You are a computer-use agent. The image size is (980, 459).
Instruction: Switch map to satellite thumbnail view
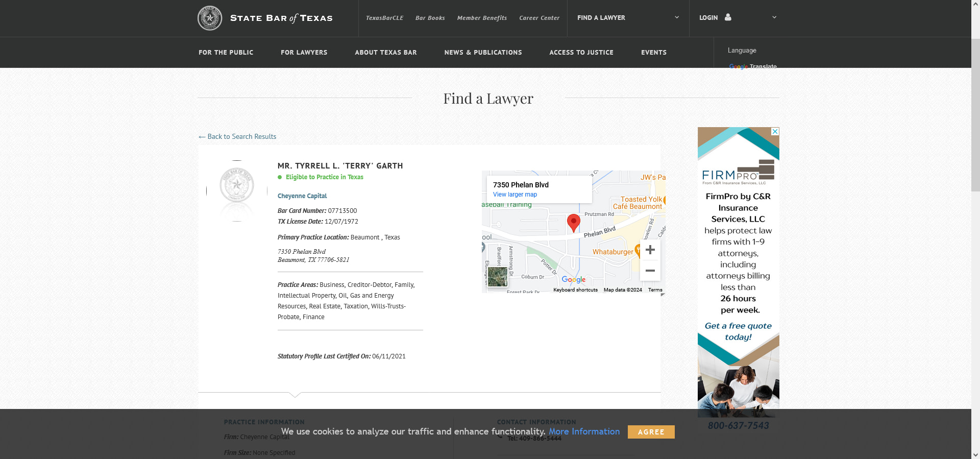[x=498, y=277]
